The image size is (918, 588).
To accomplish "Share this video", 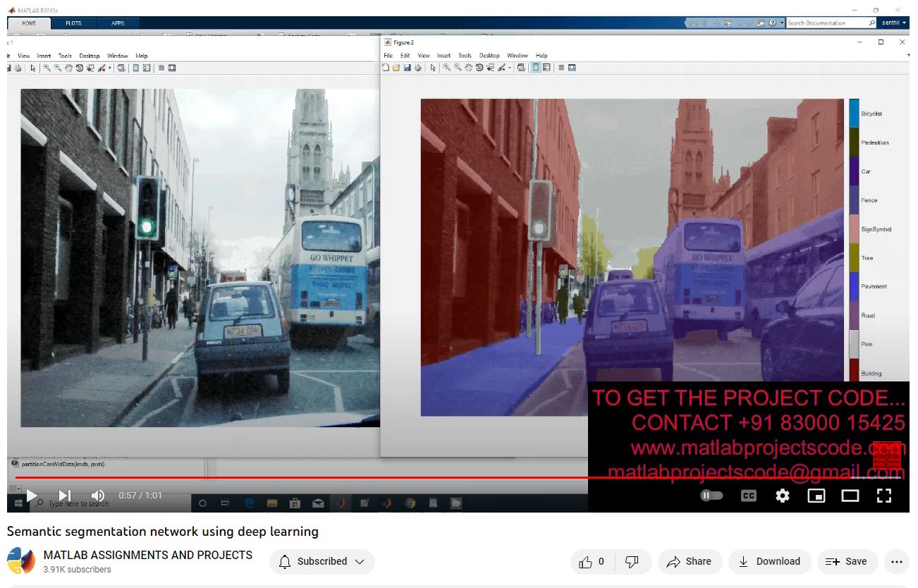I will click(x=690, y=562).
